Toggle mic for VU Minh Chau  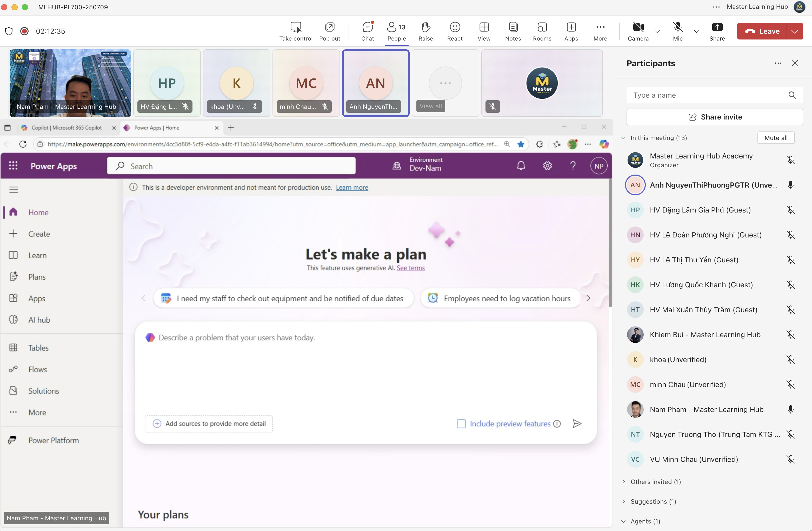(x=790, y=459)
